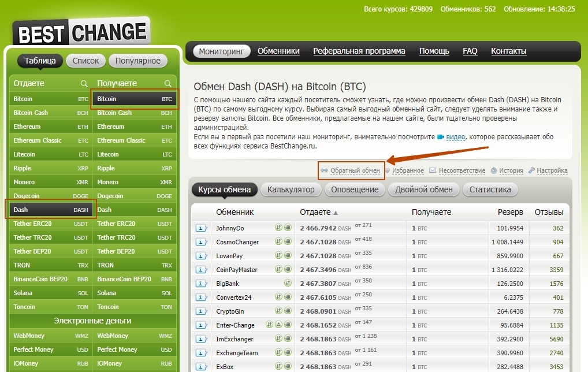This screenshot has width=588, height=372.
Task: Select the Курсы обмена tab
Action: pos(224,189)
